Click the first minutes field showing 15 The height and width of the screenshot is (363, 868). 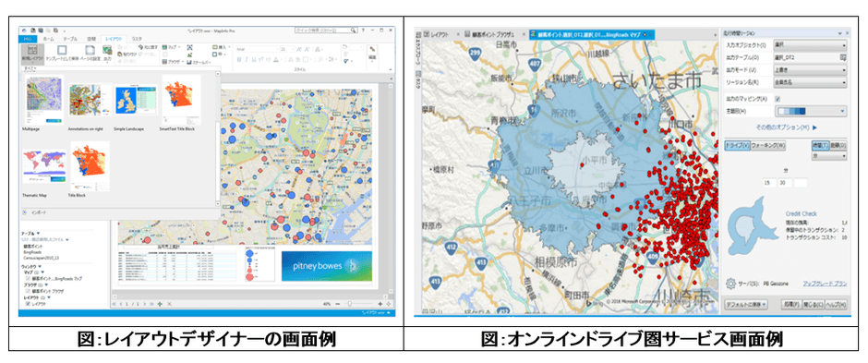(x=769, y=183)
